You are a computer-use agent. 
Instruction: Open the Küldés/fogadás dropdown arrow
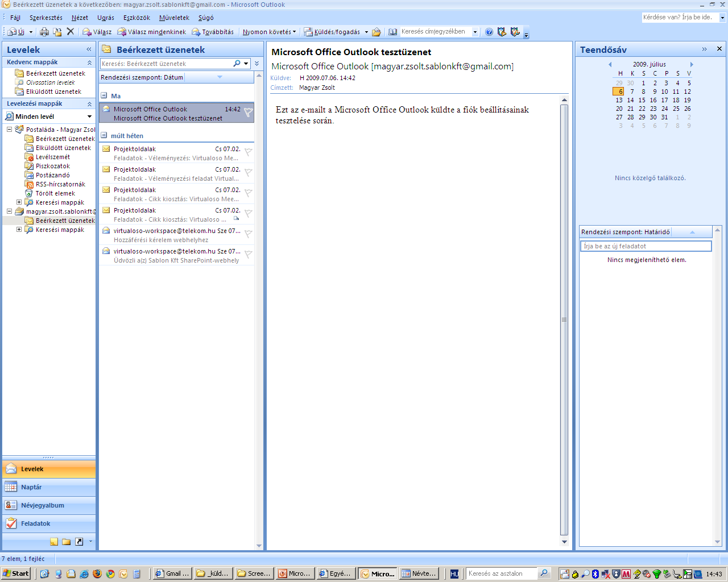(366, 32)
